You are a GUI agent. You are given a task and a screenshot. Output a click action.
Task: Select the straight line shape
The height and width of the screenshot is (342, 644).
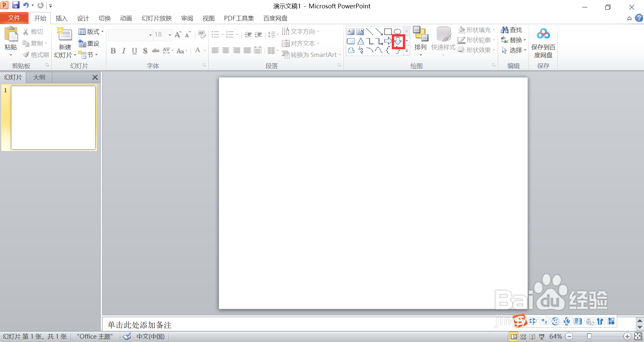[x=370, y=32]
